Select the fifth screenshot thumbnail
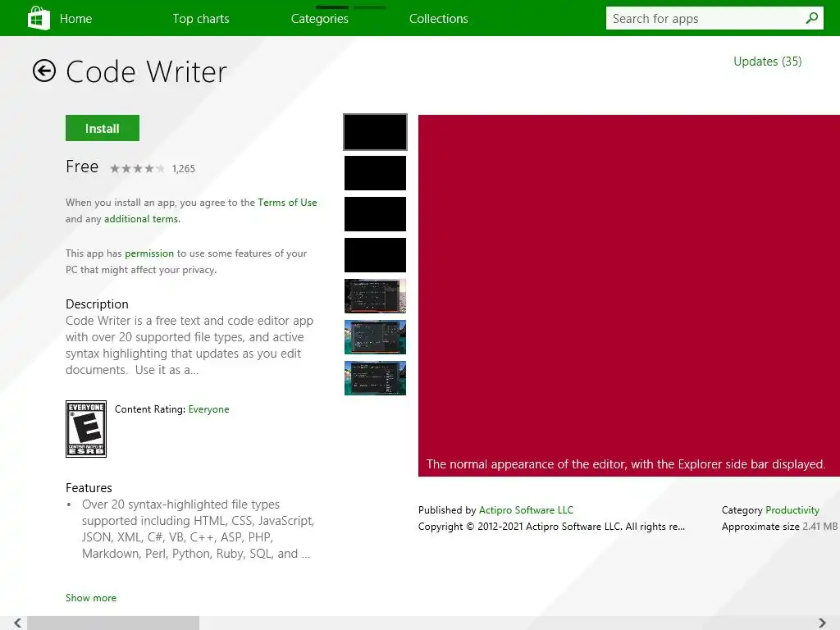This screenshot has height=630, width=840. coord(375,295)
